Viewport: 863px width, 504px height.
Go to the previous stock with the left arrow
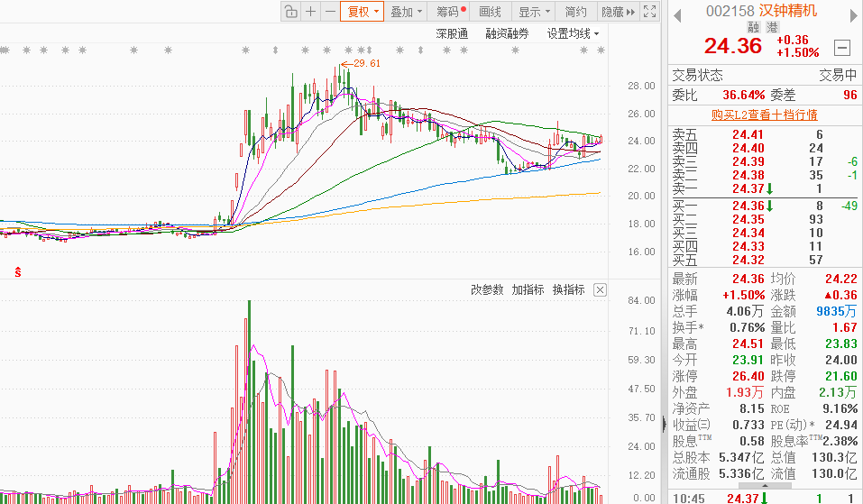[677, 16]
